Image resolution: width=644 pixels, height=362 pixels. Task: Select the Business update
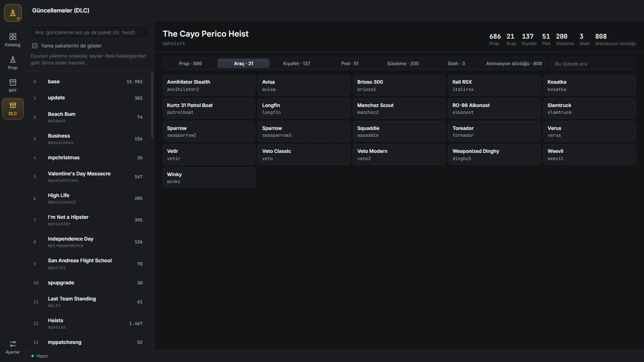[x=88, y=139]
